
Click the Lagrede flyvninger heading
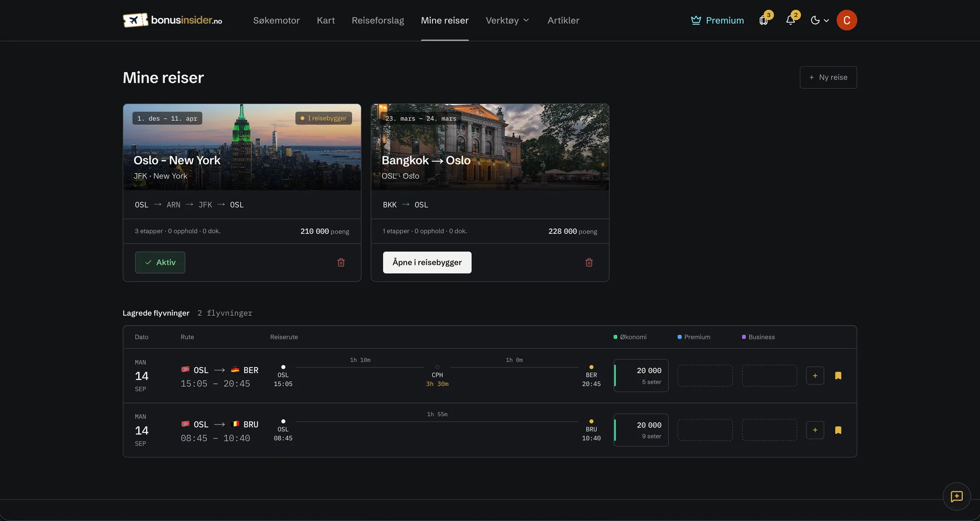pos(156,313)
